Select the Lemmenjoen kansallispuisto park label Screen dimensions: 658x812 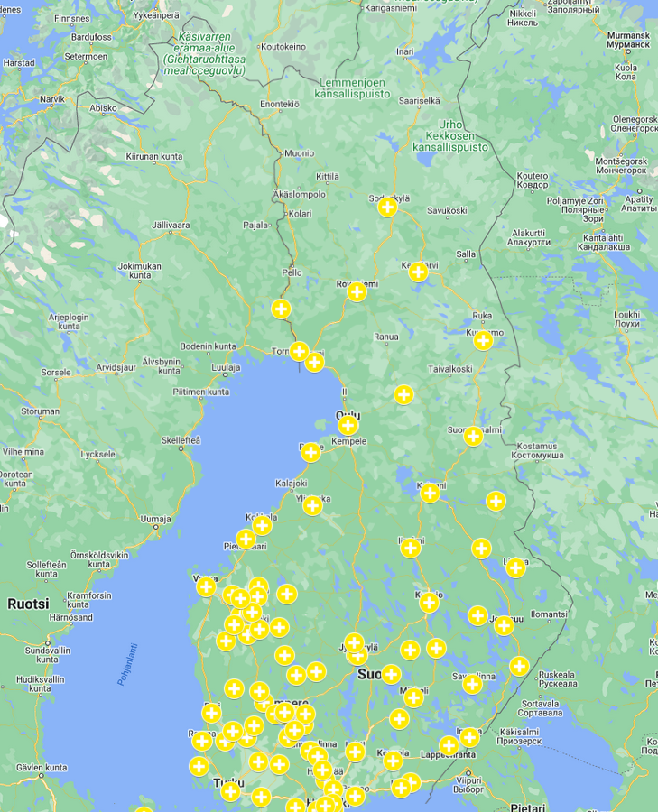[350, 88]
